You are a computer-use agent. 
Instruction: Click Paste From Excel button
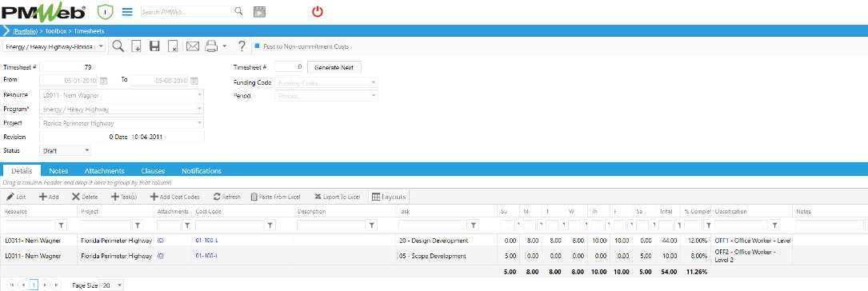point(276,197)
